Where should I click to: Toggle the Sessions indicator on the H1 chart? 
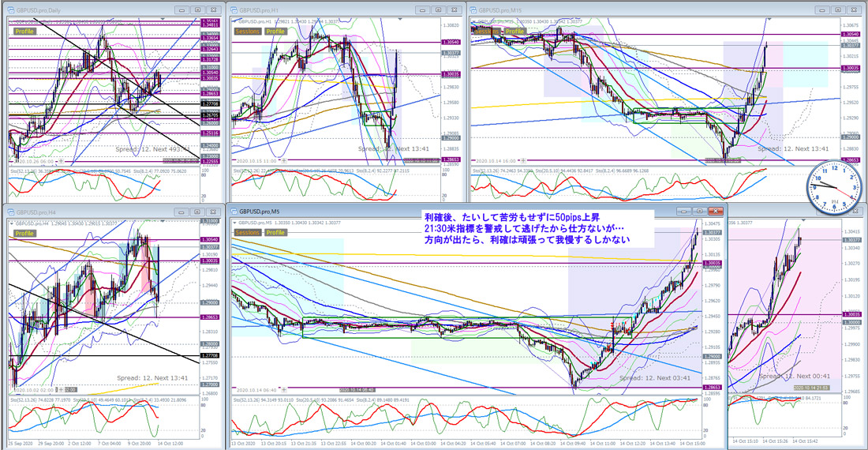point(247,32)
